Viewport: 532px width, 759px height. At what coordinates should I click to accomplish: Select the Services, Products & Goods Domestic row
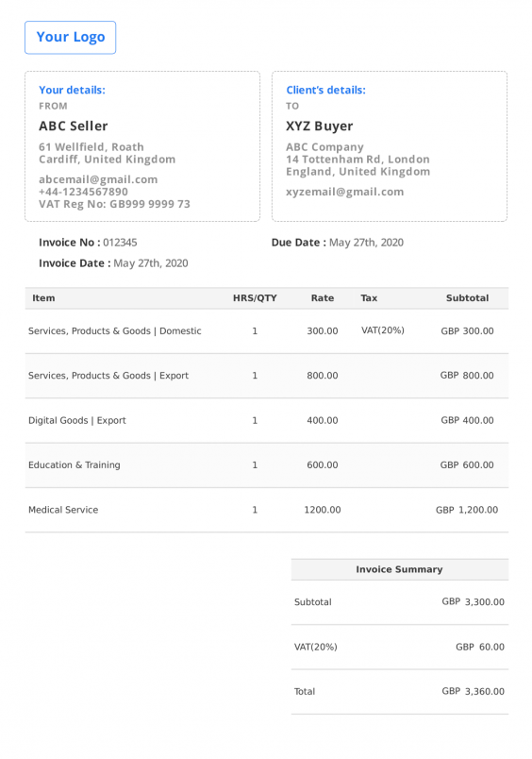(267, 331)
